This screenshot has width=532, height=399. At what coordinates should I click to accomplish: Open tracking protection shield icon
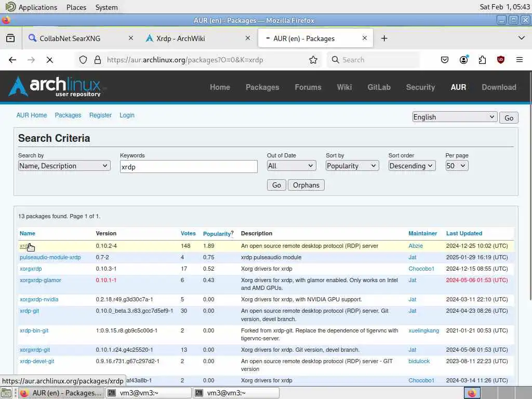click(x=83, y=60)
